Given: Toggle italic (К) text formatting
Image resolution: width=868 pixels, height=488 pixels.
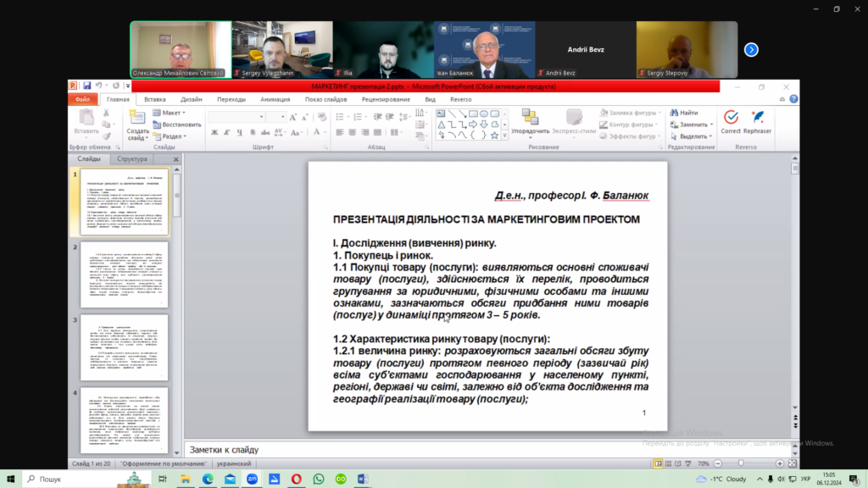Looking at the screenshot, I should 227,132.
